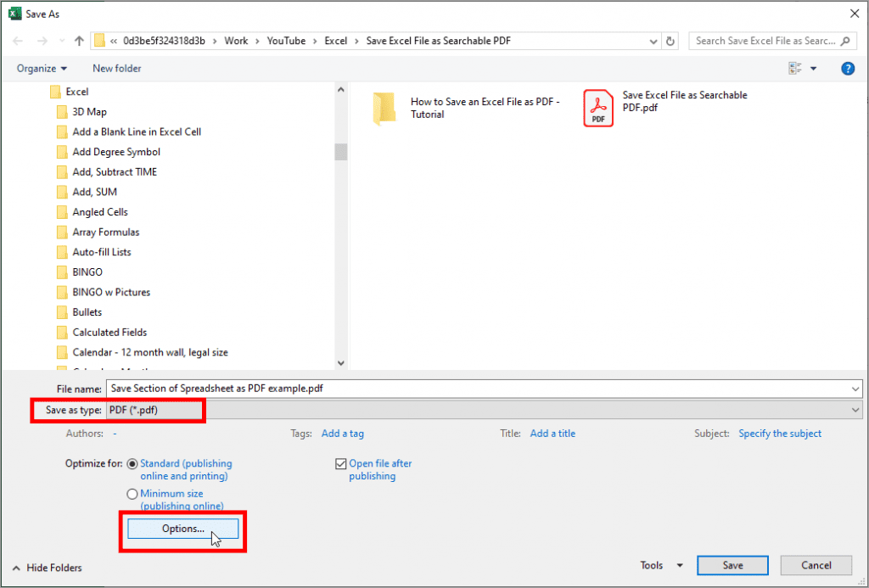Click Add a title link

tap(552, 434)
